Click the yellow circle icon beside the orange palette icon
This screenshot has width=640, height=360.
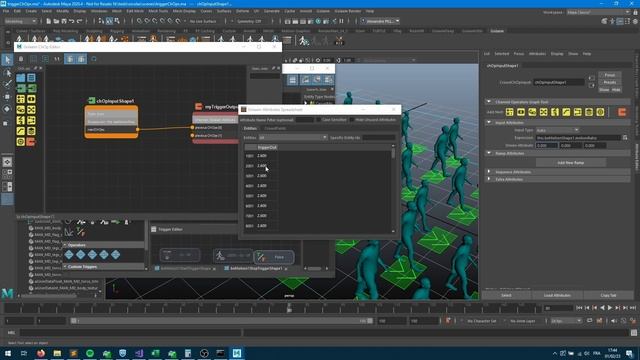21,142
